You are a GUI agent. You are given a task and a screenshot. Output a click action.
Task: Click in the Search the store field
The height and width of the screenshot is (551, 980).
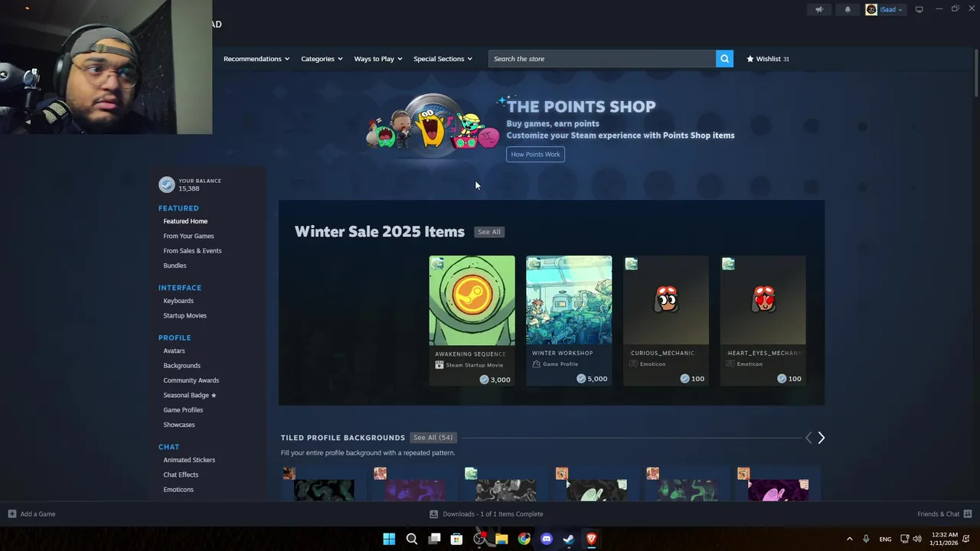click(602, 59)
